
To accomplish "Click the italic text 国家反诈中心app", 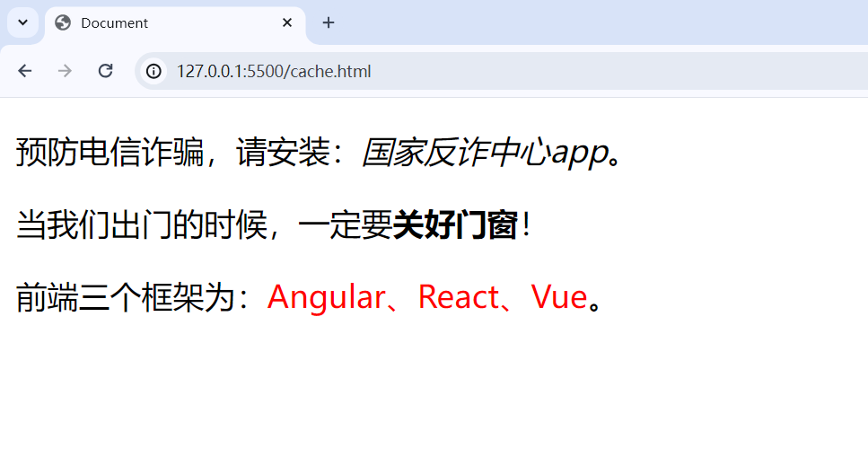I will [485, 153].
